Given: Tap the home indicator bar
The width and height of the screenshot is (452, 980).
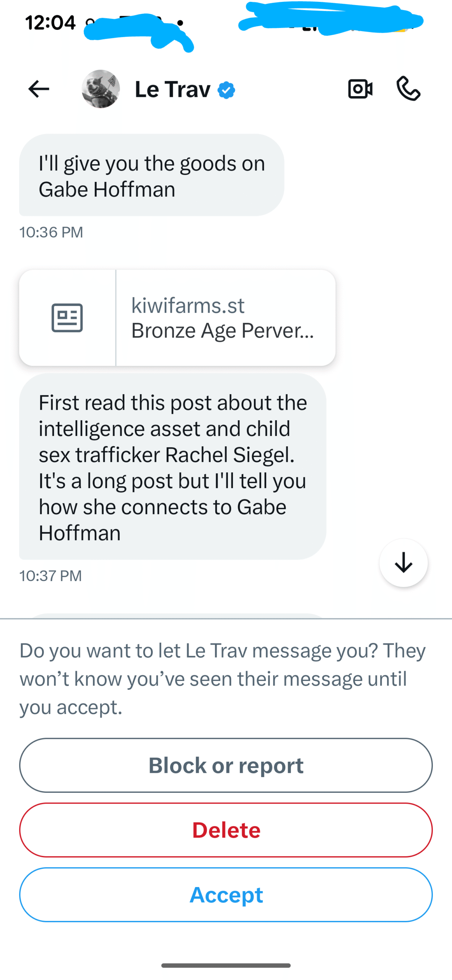Looking at the screenshot, I should 226,965.
